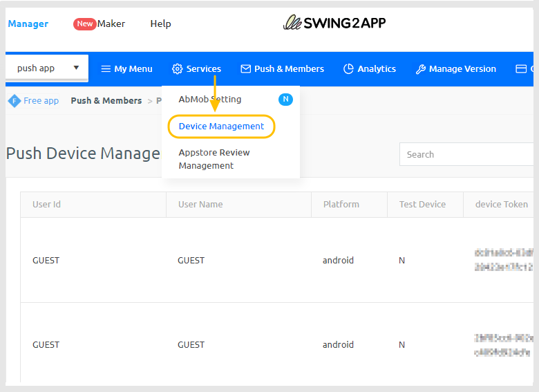Select AbMob Setting in Services dropdown
Viewport: 539px width, 392px height.
(x=210, y=100)
